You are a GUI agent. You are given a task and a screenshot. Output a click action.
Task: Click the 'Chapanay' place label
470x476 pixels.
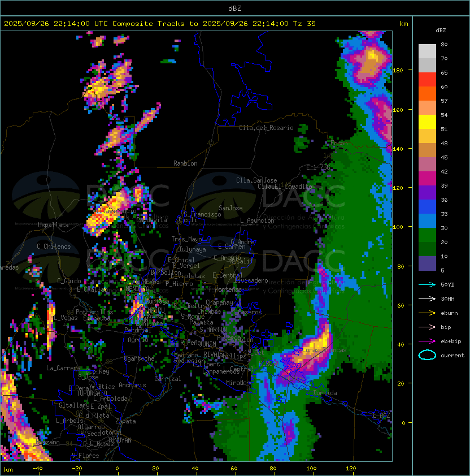(x=219, y=302)
